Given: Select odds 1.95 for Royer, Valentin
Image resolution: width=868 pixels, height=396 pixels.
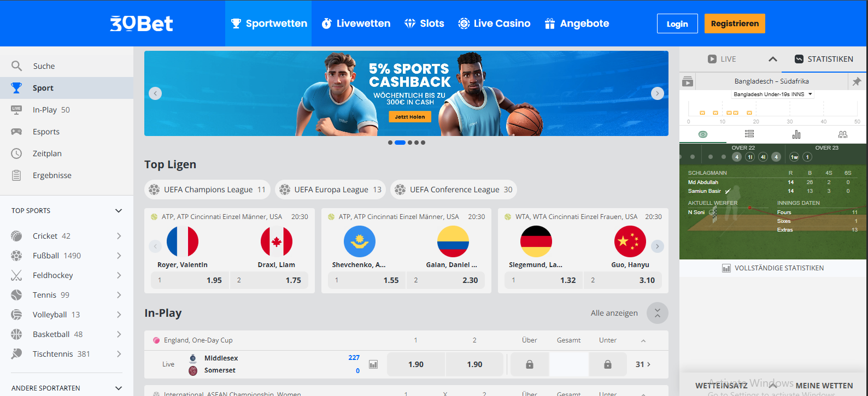Looking at the screenshot, I should point(190,280).
